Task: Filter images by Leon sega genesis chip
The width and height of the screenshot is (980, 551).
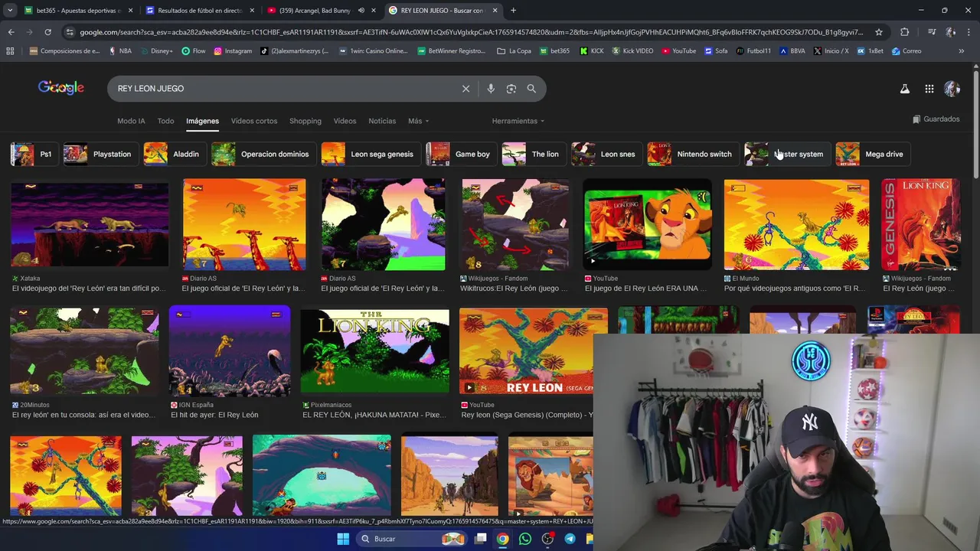Action: point(370,154)
